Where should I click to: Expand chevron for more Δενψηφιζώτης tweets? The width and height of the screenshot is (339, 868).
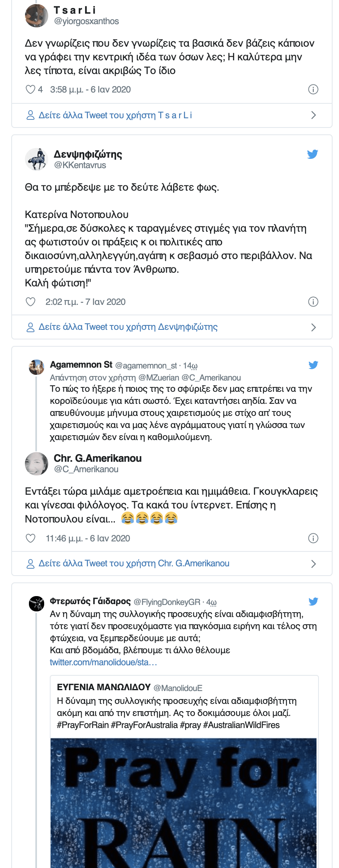[314, 327]
